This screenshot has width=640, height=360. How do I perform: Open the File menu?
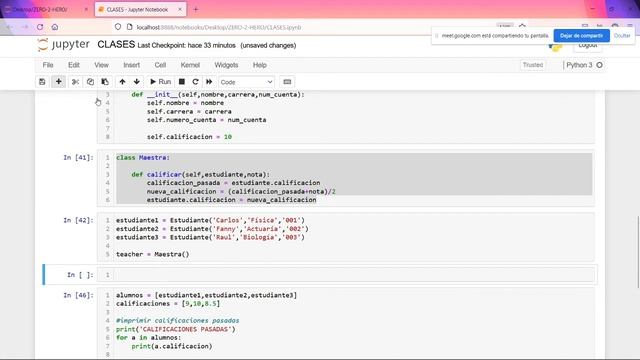[48, 65]
